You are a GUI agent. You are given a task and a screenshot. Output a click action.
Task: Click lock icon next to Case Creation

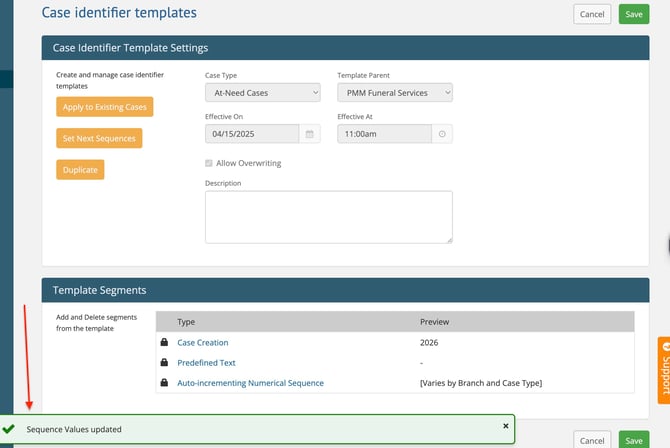(164, 343)
